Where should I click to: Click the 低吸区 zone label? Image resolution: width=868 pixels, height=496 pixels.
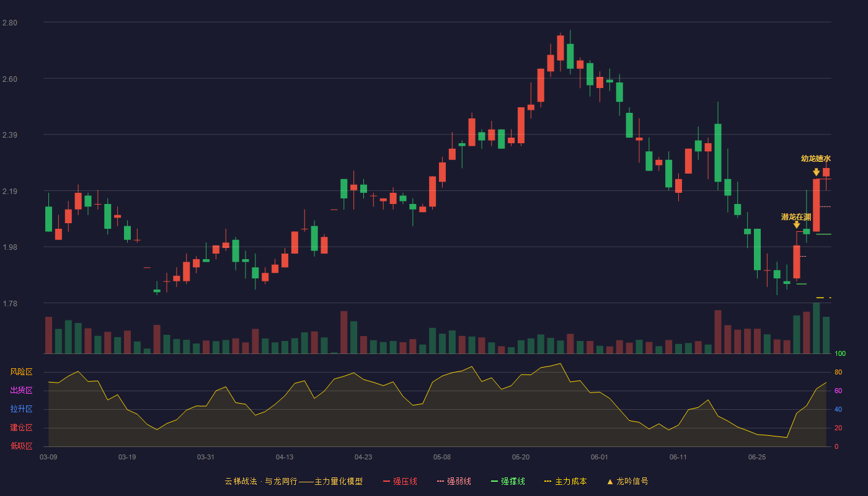21,446
